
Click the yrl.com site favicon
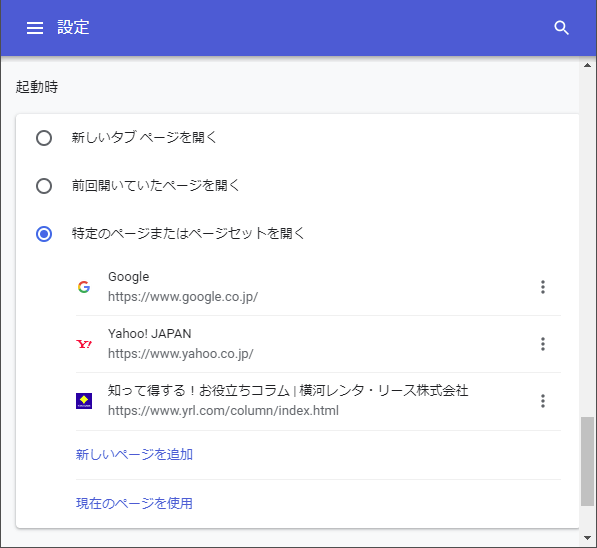(x=84, y=401)
